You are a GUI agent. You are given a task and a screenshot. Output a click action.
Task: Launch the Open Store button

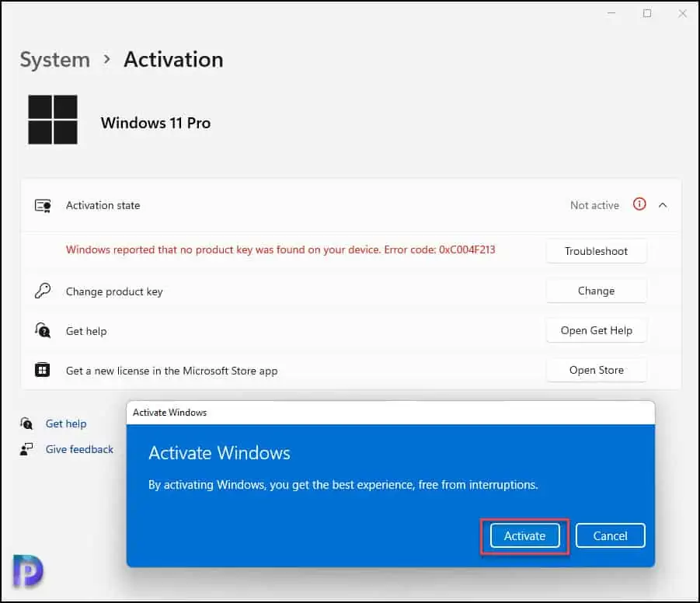coord(596,370)
